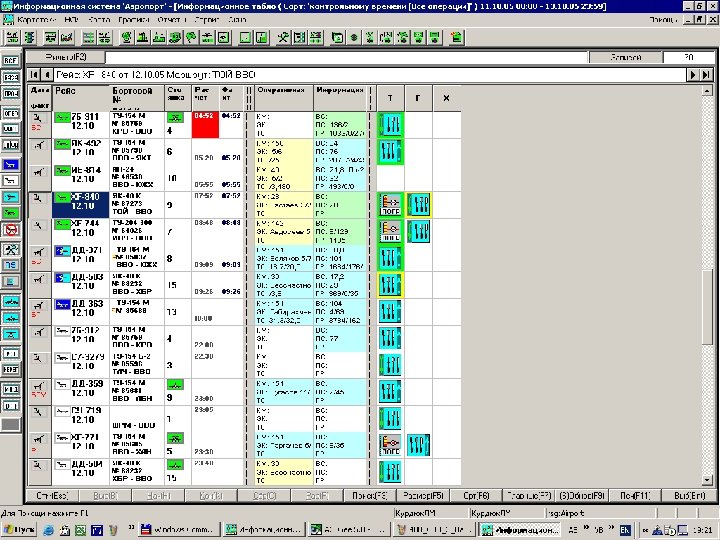Click the red prohibition icon in left sidebar
Viewport: 720px width, 540px height.
click(x=11, y=230)
